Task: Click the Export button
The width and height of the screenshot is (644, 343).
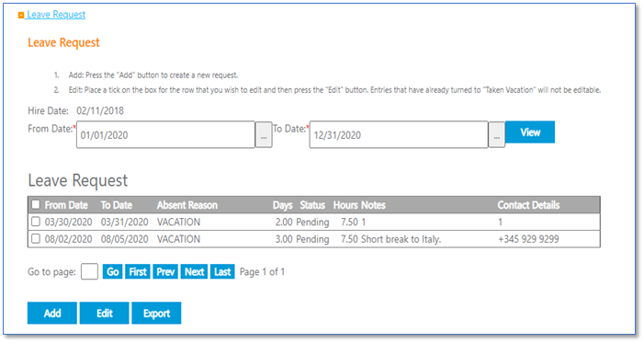Action: (x=156, y=313)
